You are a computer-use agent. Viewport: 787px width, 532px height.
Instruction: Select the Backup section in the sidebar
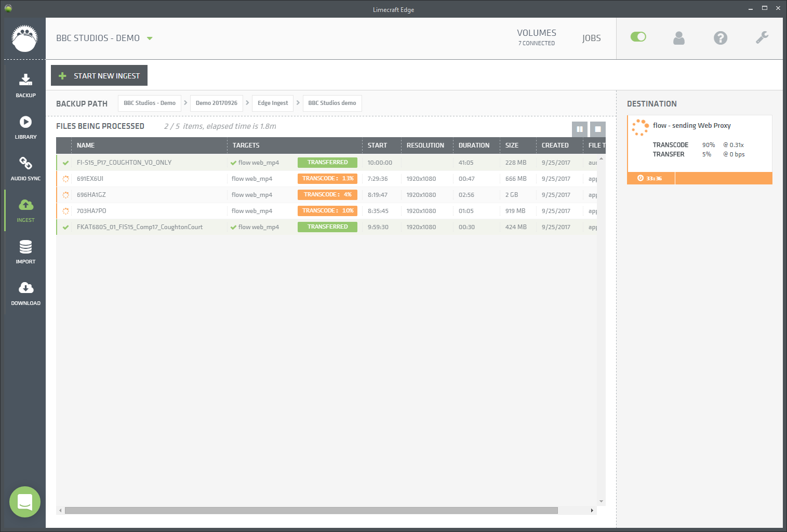coord(25,86)
